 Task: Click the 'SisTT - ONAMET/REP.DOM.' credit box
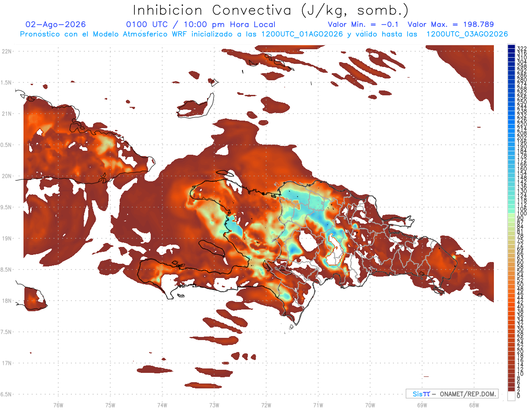452,394
